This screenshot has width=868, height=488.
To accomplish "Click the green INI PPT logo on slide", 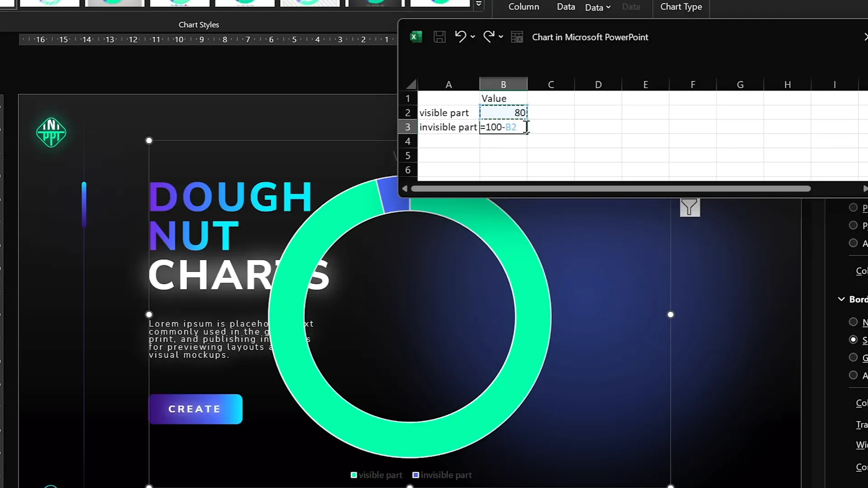I will (x=51, y=132).
